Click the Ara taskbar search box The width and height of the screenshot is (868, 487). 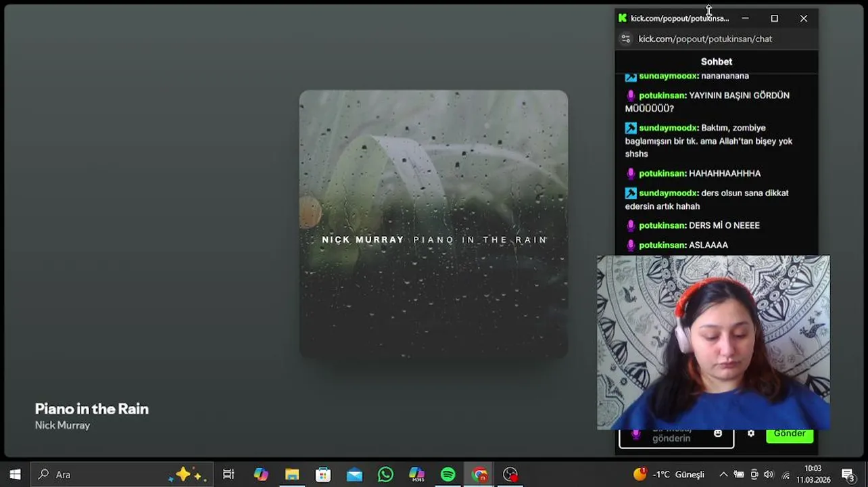(122, 474)
